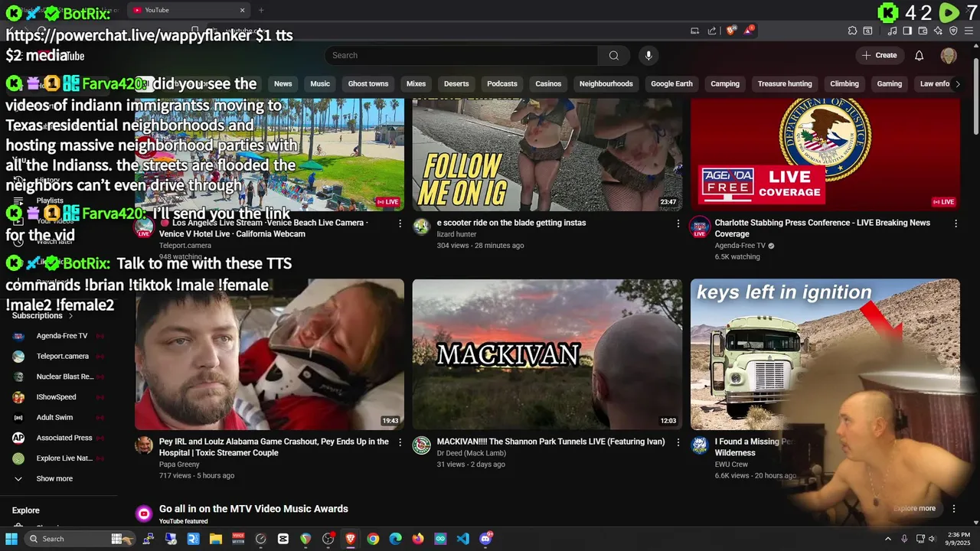The image size is (980, 551).
Task: Open Windows Start menu
Action: [x=11, y=539]
